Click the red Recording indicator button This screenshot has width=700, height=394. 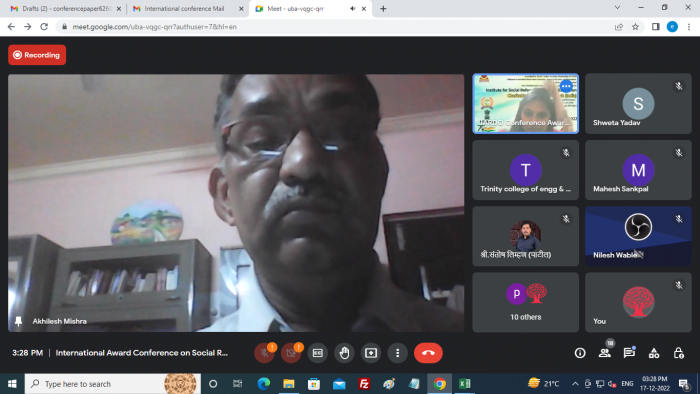[x=37, y=55]
